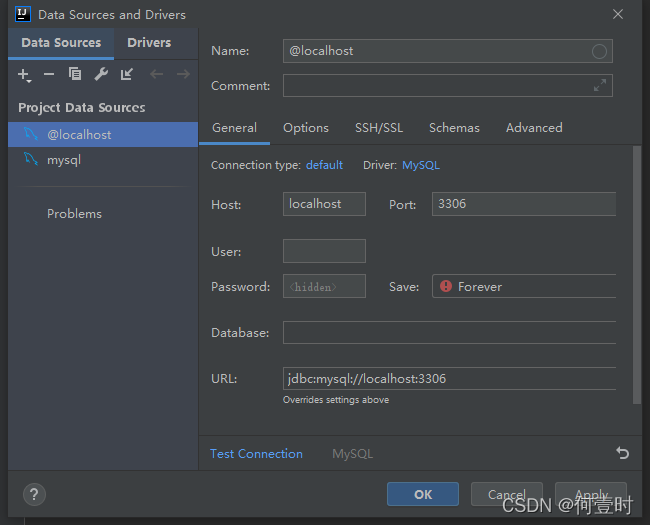This screenshot has width=650, height=525.
Task: Click the dolphin icon next to mysql
Action: tap(31, 159)
